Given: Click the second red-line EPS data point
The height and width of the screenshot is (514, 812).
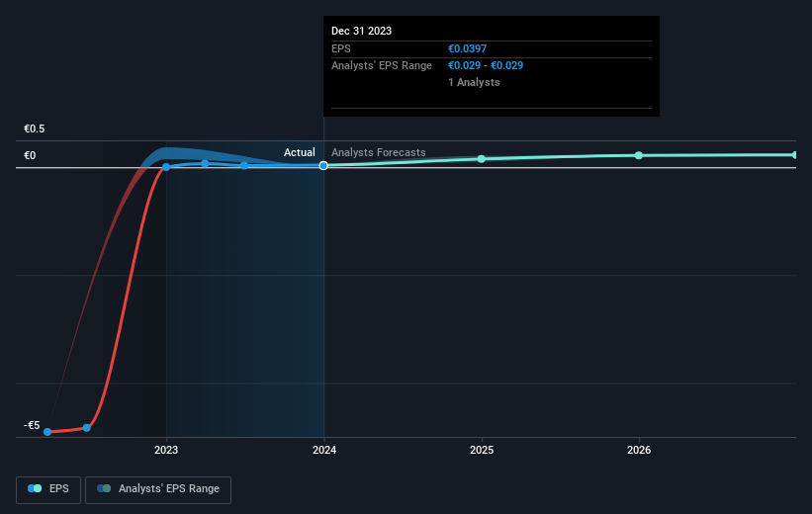Looking at the screenshot, I should [x=87, y=428].
